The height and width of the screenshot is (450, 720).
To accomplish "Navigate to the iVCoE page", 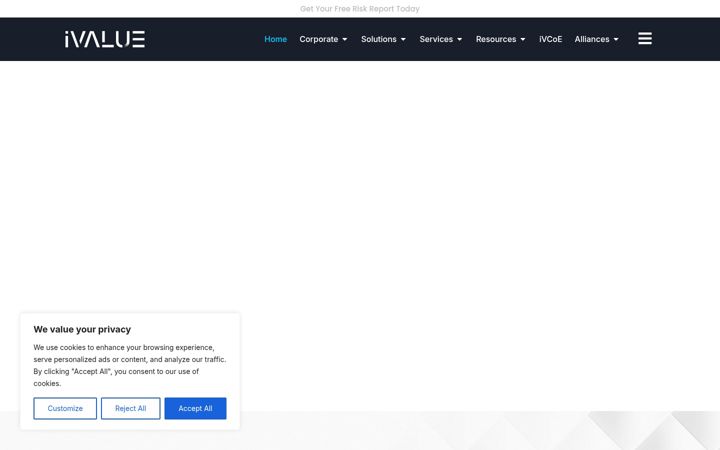I will coord(551,39).
